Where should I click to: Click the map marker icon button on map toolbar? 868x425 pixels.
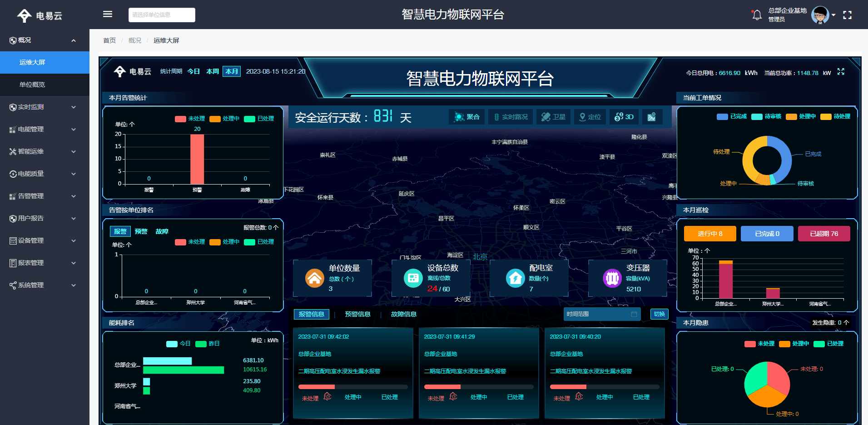pos(651,117)
